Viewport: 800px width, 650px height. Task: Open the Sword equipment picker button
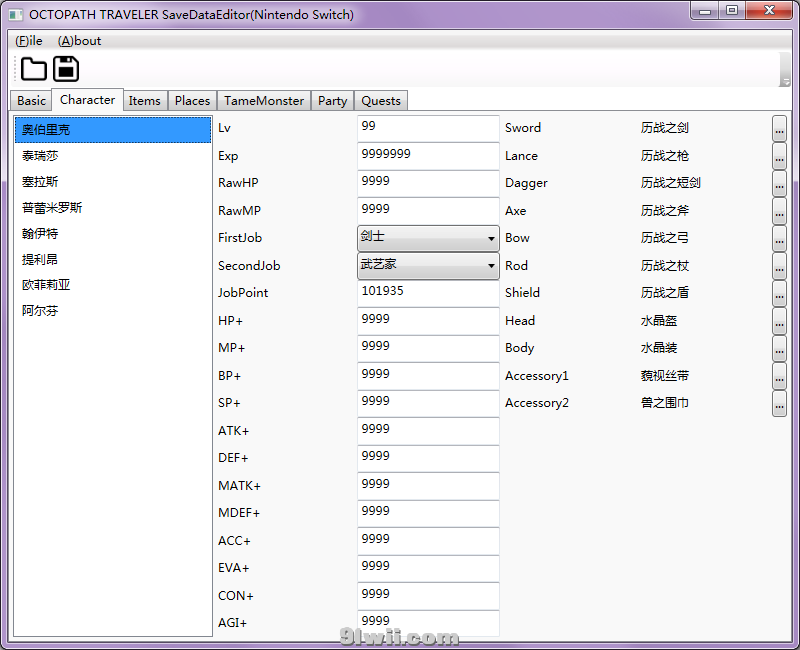pos(779,128)
